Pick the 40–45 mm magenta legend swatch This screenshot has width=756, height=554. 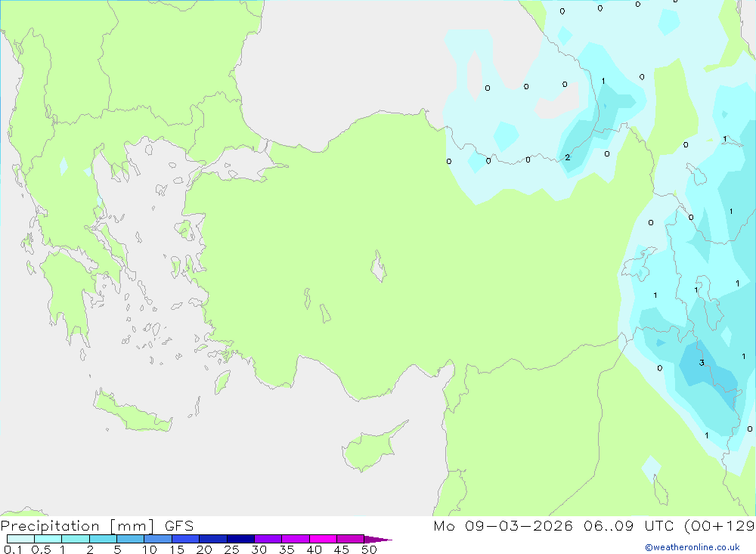323,539
